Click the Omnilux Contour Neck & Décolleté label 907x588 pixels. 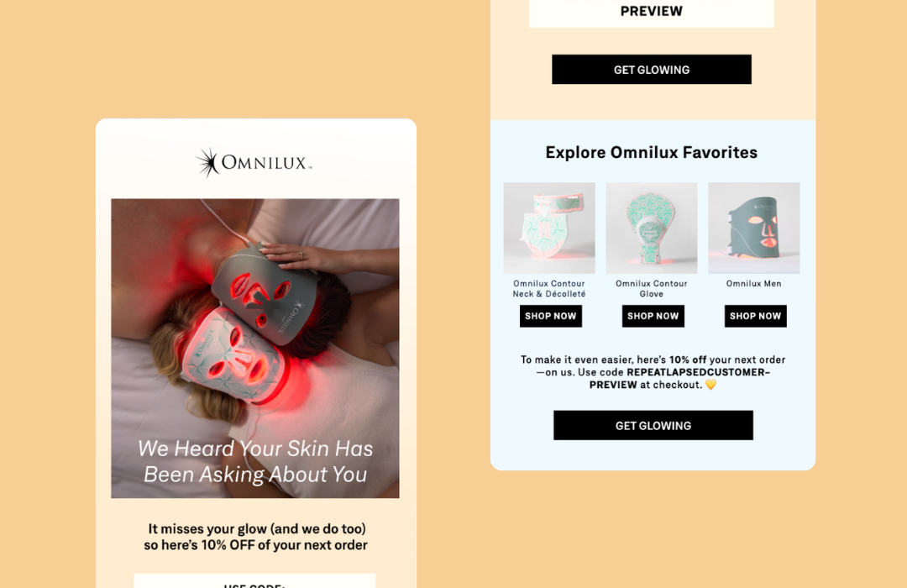tap(549, 289)
